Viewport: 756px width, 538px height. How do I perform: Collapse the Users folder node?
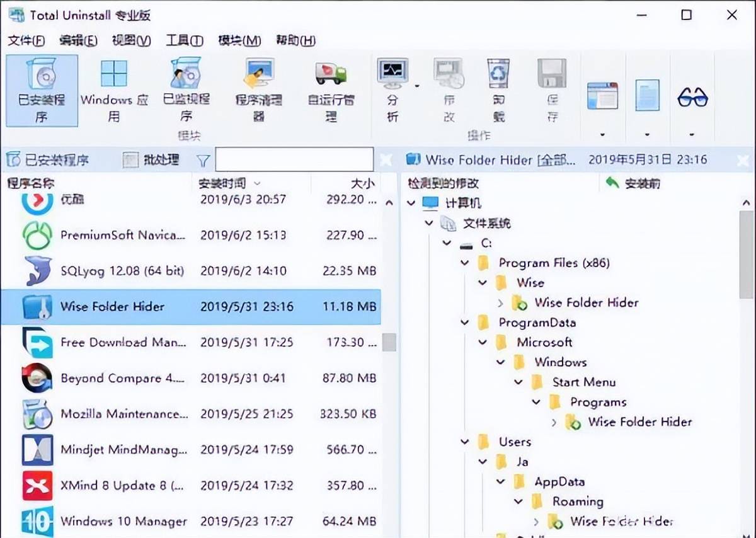[x=465, y=442]
